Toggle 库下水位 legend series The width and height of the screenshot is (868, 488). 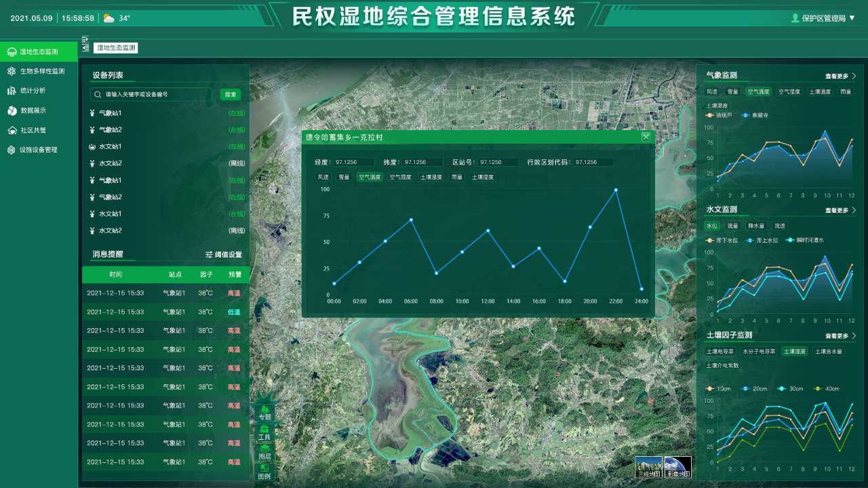point(722,240)
